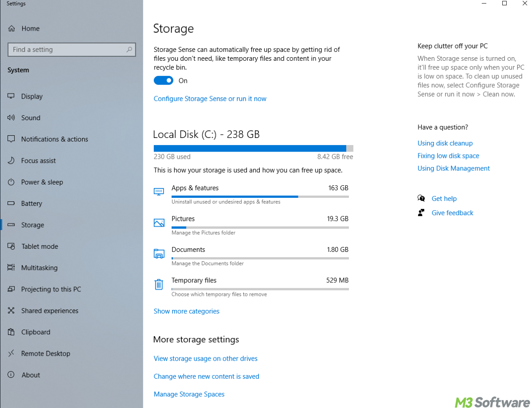Click the 230 GB used text
The image size is (532, 408).
point(172,157)
